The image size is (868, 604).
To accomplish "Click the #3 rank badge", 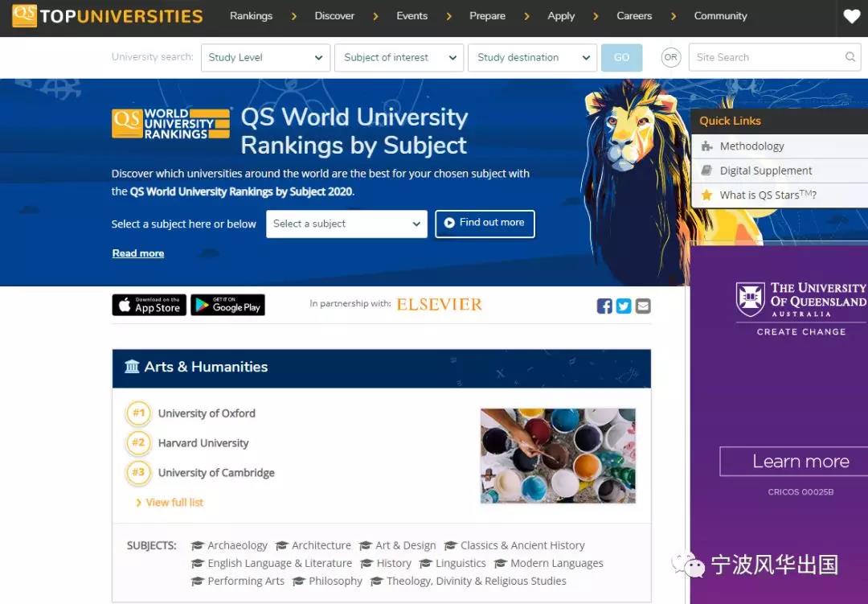I will pyautogui.click(x=138, y=473).
